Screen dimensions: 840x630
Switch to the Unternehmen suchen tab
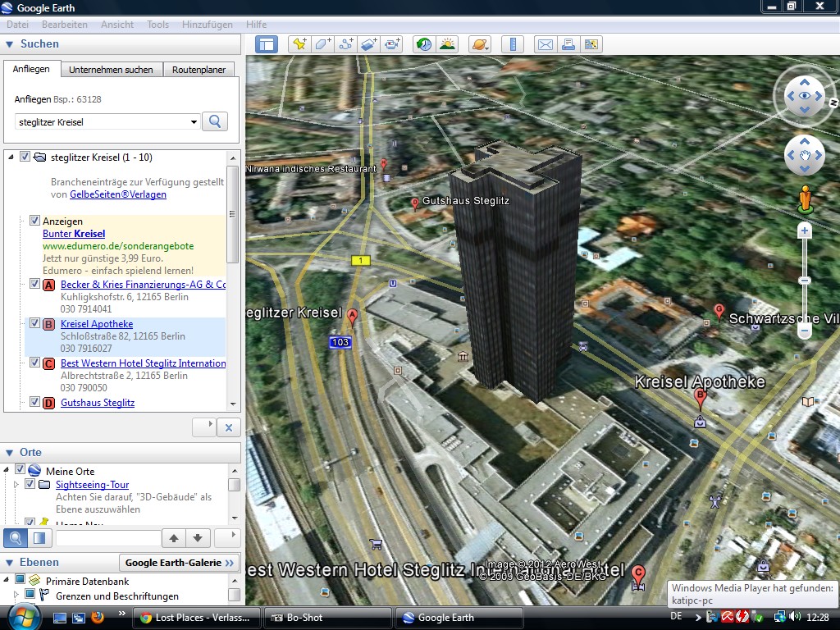pyautogui.click(x=111, y=70)
